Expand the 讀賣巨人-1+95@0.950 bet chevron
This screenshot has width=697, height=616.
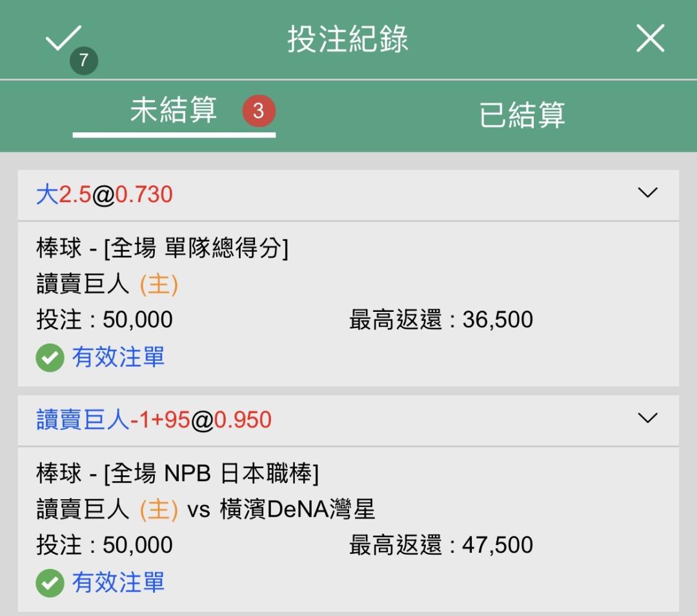tap(647, 418)
